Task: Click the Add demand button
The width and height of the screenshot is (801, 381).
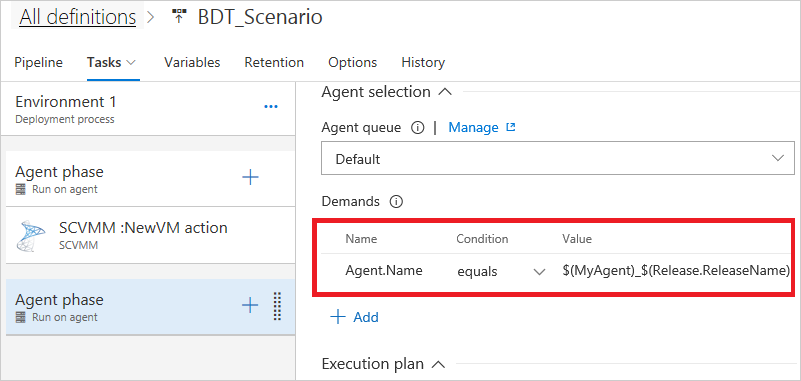Action: [354, 317]
